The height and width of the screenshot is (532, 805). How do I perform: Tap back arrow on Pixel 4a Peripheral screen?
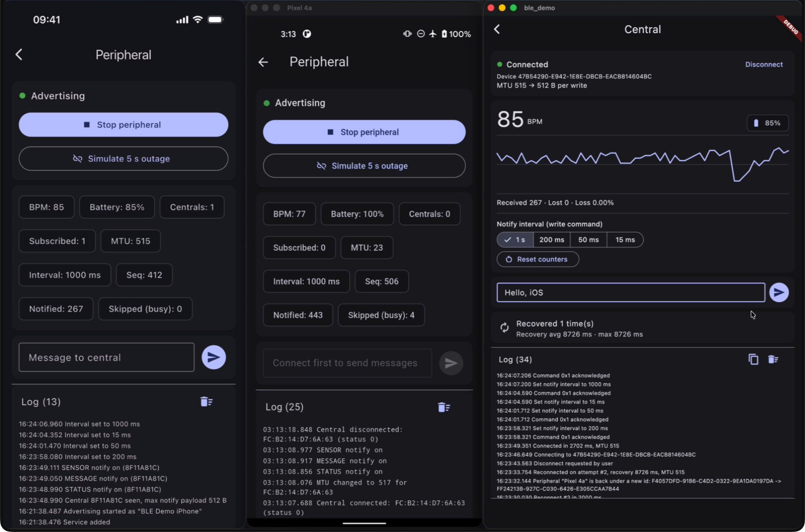263,62
